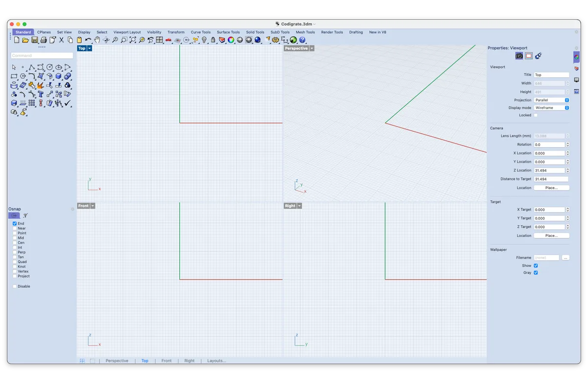
Task: Open the Display mode Wireframe dropdown
Action: [551, 108]
